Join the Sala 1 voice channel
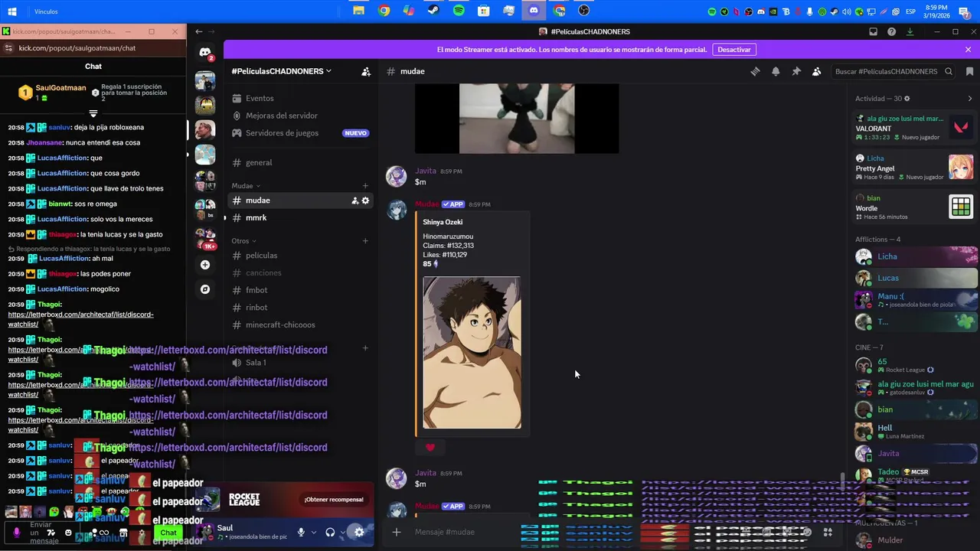Viewport: 980px width, 551px height. pos(300,363)
